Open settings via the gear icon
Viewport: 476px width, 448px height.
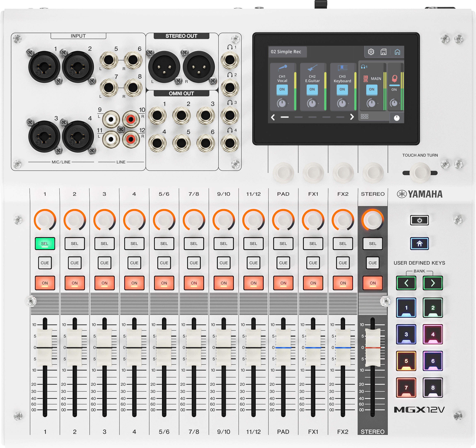371,52
